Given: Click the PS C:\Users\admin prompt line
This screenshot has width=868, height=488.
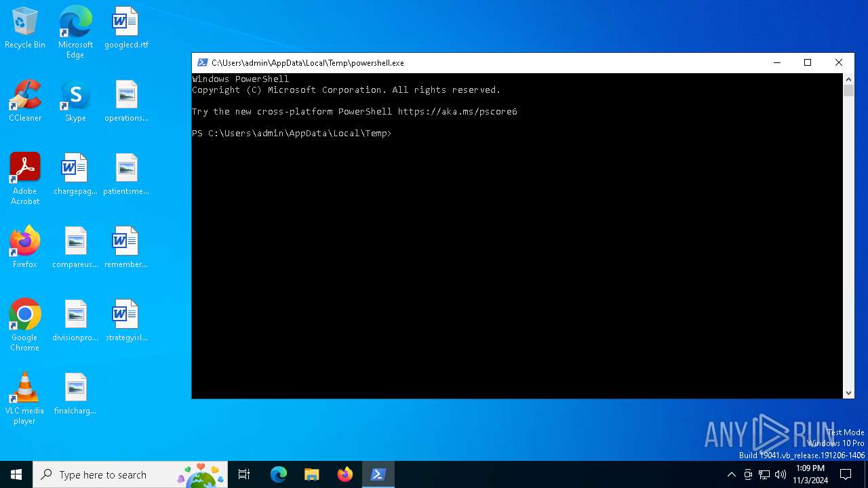Looking at the screenshot, I should [x=292, y=134].
